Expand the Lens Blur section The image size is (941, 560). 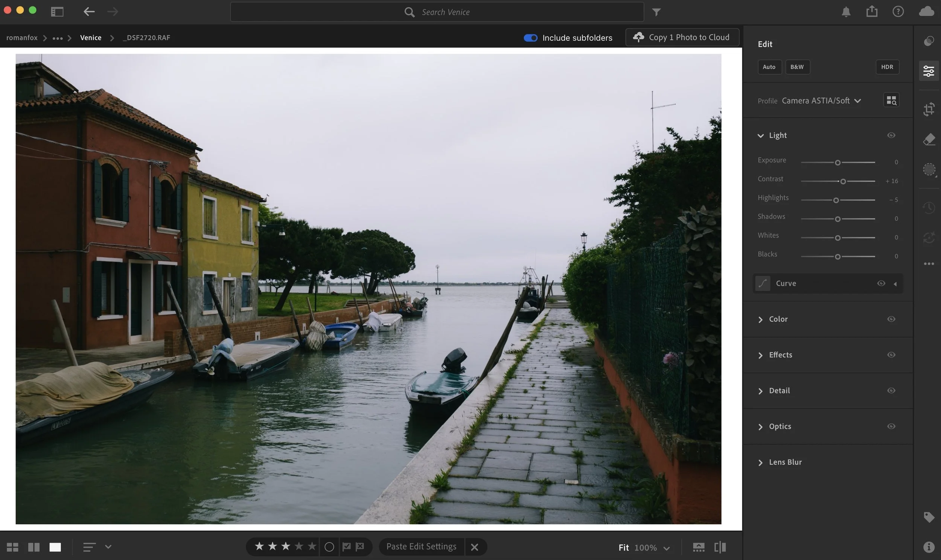point(785,462)
